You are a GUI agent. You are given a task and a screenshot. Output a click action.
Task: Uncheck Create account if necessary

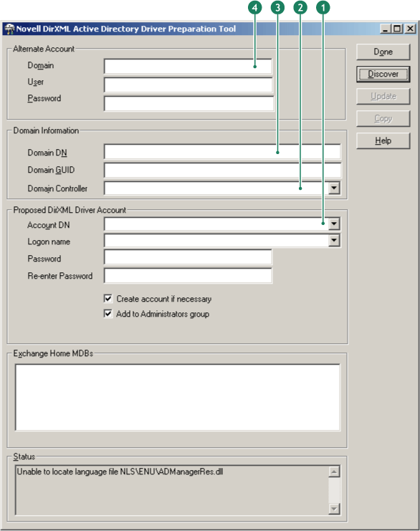coord(108,298)
